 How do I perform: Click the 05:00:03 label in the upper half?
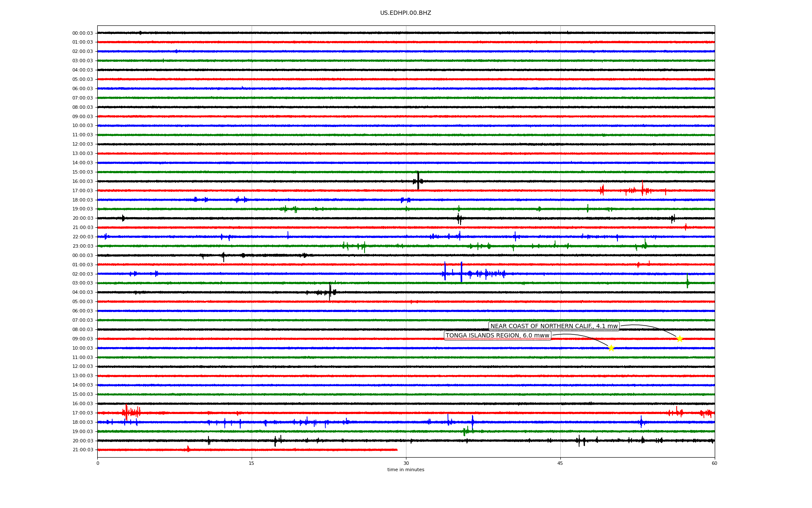(82, 79)
